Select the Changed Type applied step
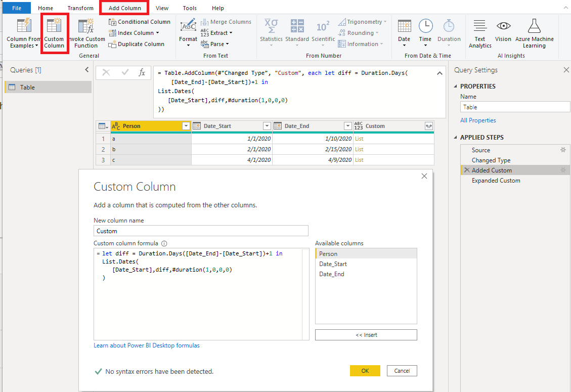 pyautogui.click(x=514, y=160)
